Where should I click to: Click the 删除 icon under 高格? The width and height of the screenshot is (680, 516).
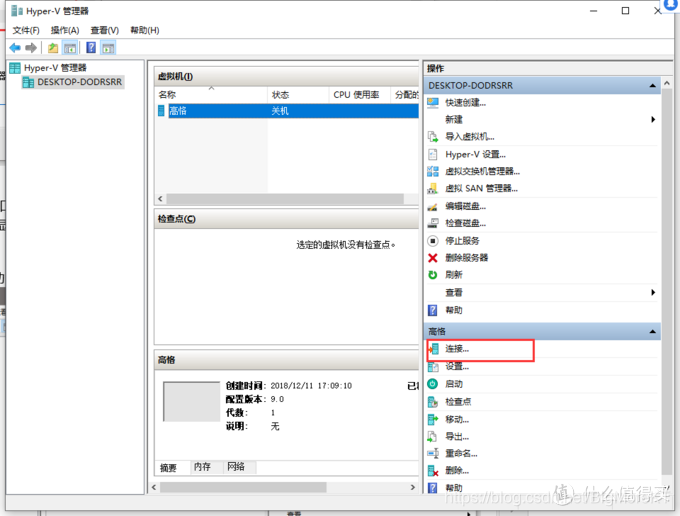point(433,470)
